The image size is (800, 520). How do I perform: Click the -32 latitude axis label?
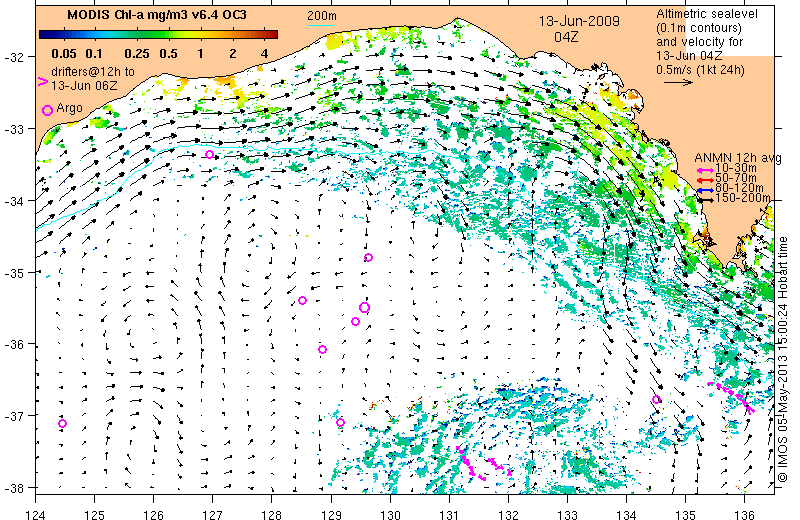pos(13,56)
